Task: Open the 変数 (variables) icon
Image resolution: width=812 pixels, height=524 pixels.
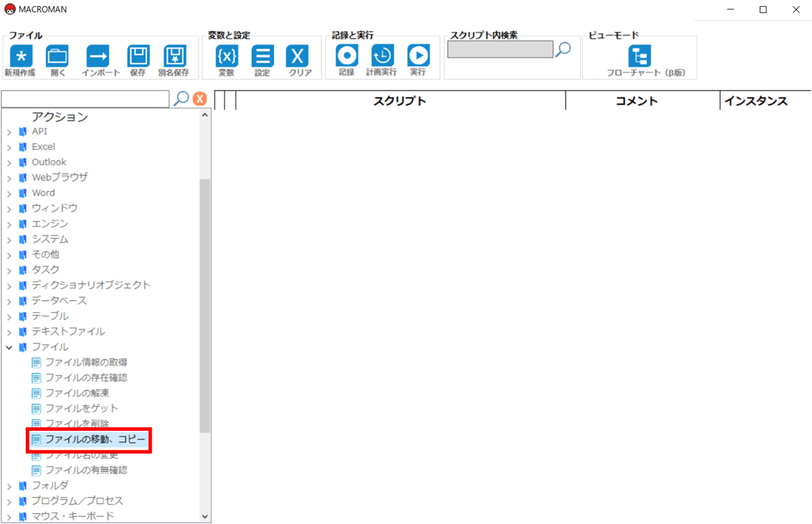Action: (x=227, y=55)
